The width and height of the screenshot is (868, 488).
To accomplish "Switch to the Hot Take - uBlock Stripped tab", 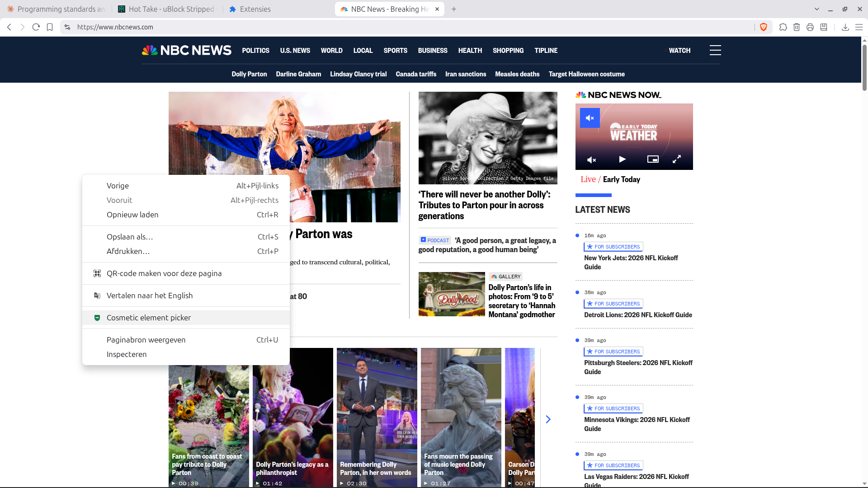I will pos(167,9).
